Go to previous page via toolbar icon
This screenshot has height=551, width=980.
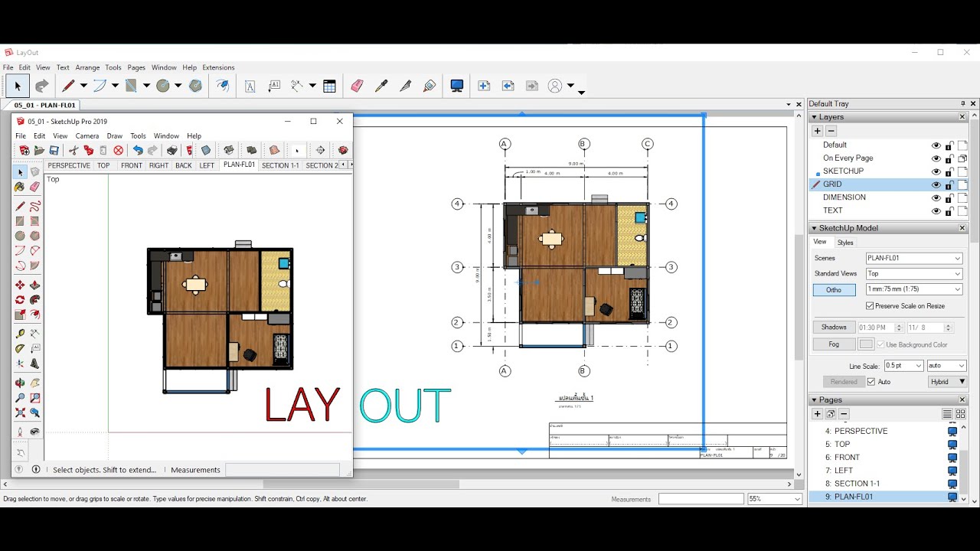click(508, 86)
